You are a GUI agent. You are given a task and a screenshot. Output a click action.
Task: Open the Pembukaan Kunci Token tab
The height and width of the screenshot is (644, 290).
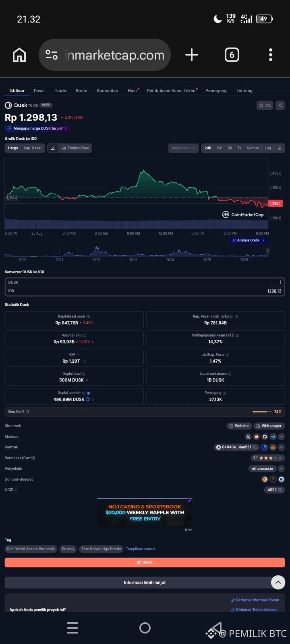click(172, 91)
